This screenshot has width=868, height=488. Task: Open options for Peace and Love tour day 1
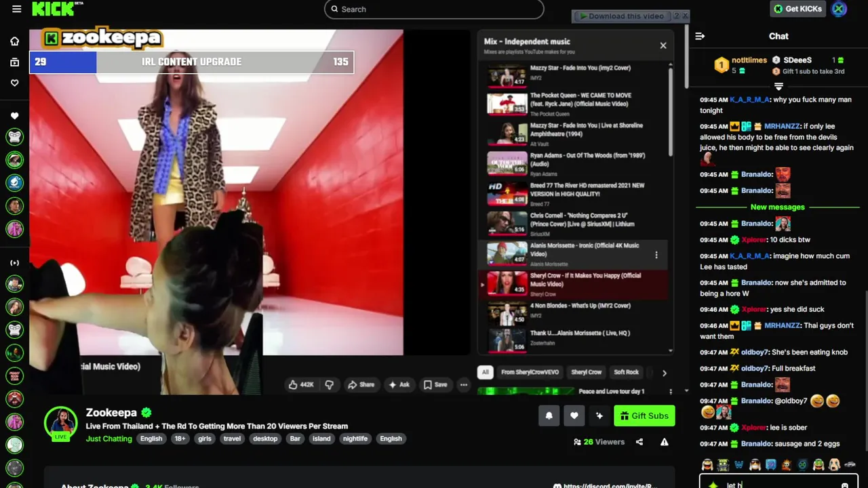tap(671, 392)
